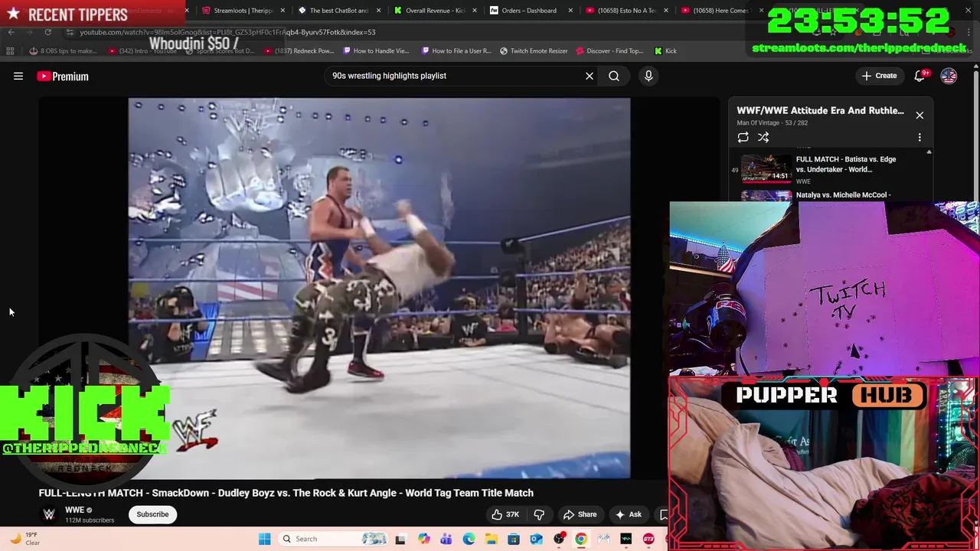The image size is (980, 551).
Task: Switch to Chrome taskbar icon
Action: coord(581,539)
